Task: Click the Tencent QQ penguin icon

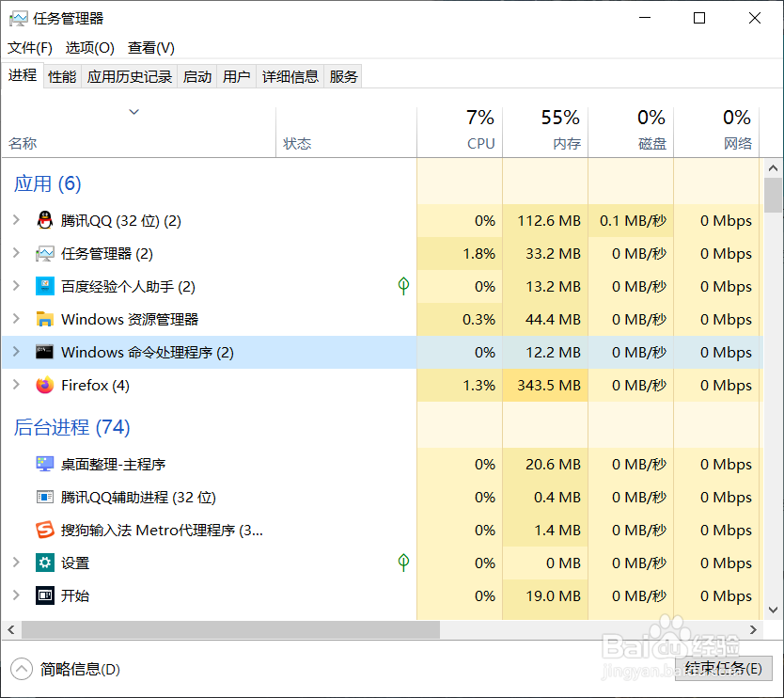Action: pyautogui.click(x=45, y=220)
